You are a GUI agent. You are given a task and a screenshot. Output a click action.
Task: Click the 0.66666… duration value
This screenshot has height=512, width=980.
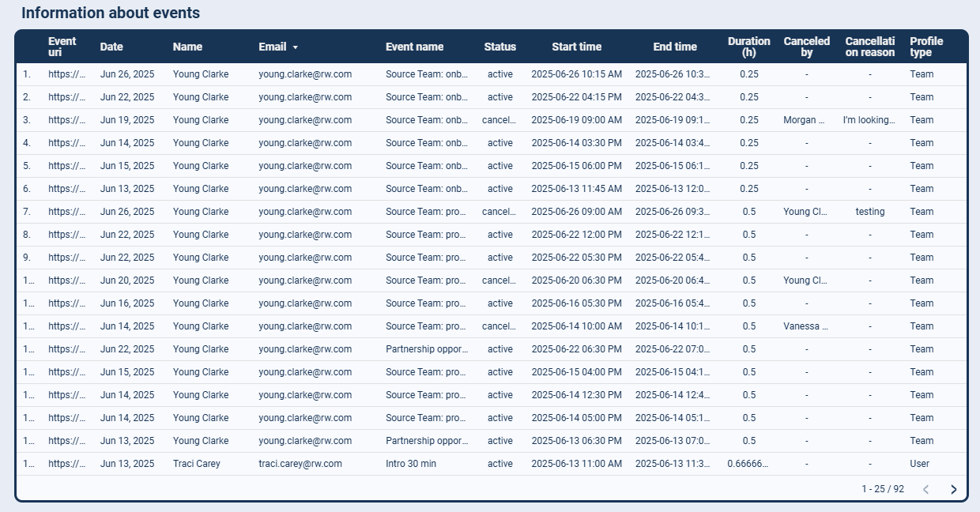click(x=748, y=464)
